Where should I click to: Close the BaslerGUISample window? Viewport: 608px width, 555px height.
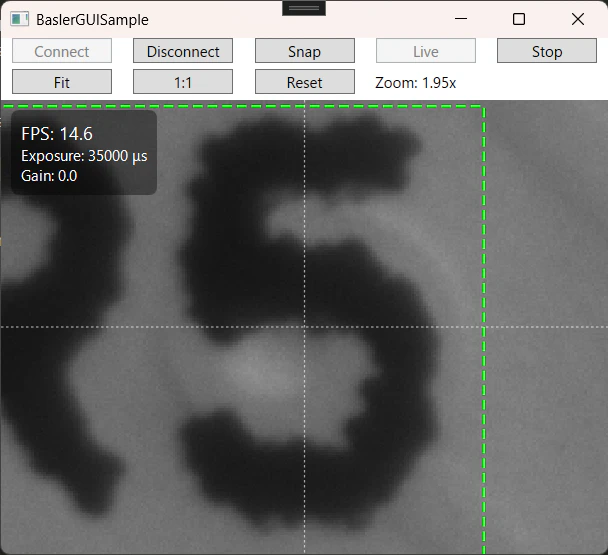[578, 19]
